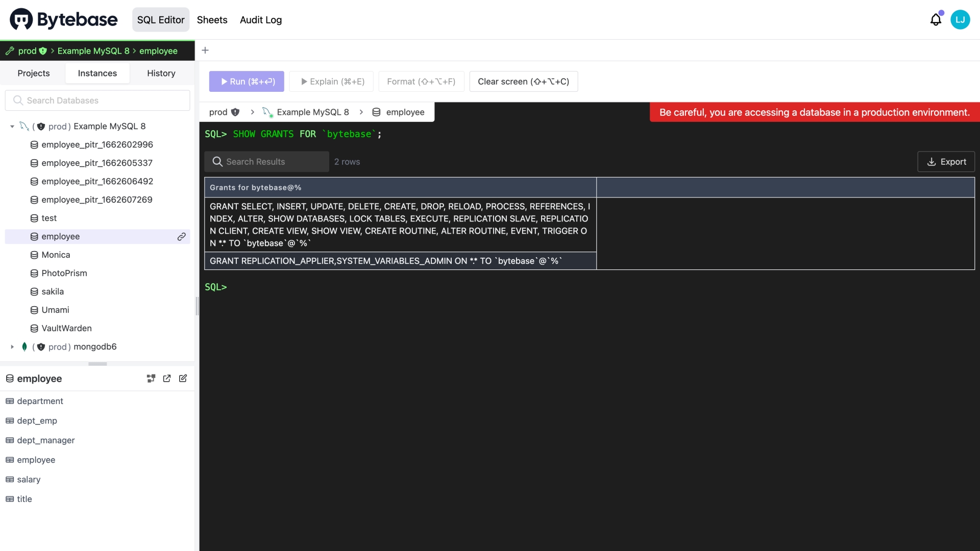Switch to the Projects tab
This screenshot has width=980, height=551.
point(34,73)
